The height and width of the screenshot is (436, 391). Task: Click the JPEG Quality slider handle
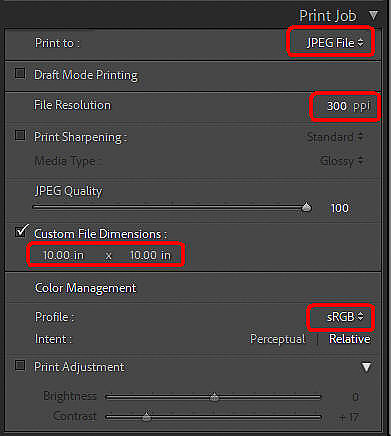coord(306,207)
